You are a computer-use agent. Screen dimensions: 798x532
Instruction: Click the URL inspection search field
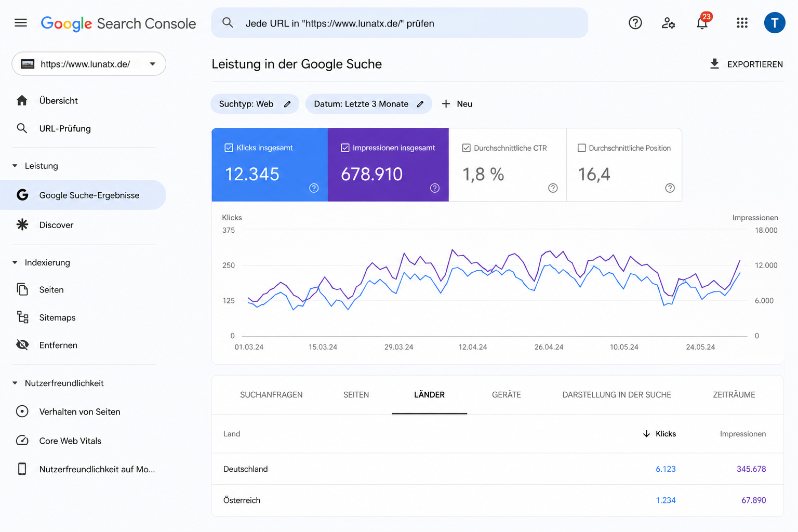tap(400, 23)
